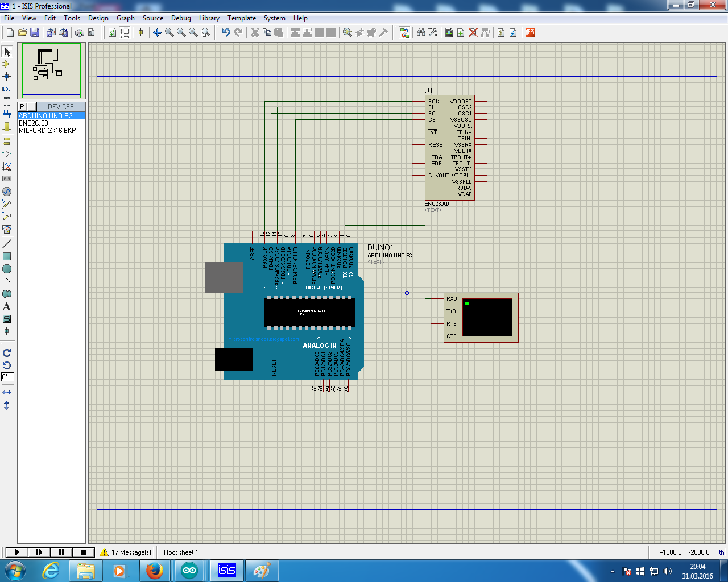The image size is (728, 582).
Task: Select the Virtual Instruments tool
Action: tap(7, 228)
